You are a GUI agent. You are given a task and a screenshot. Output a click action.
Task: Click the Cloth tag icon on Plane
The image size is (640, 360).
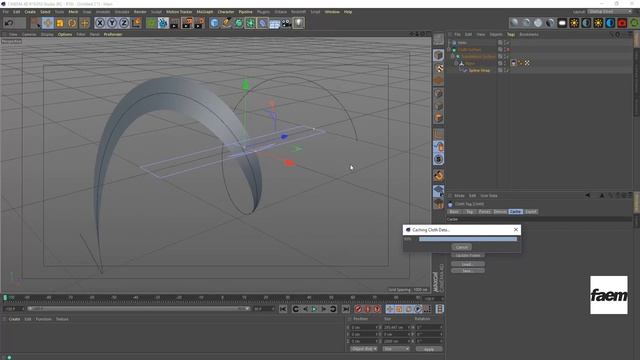pyautogui.click(x=513, y=63)
